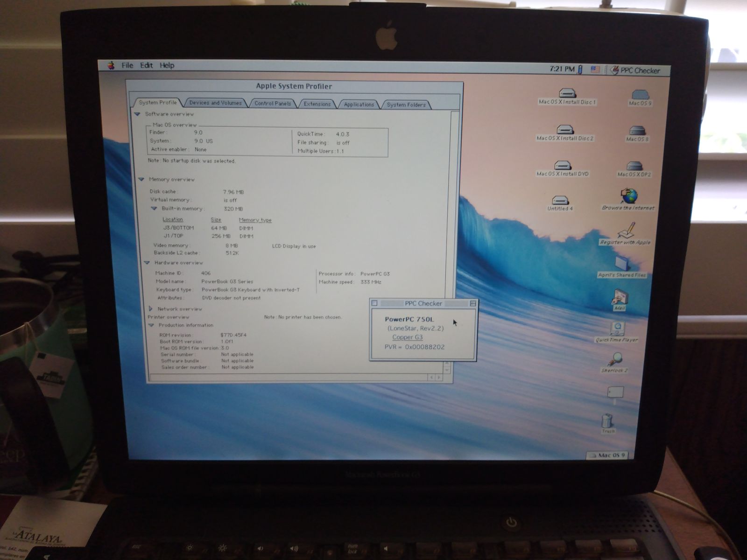Switch to the Applications tab
The image size is (747, 560).
click(359, 105)
